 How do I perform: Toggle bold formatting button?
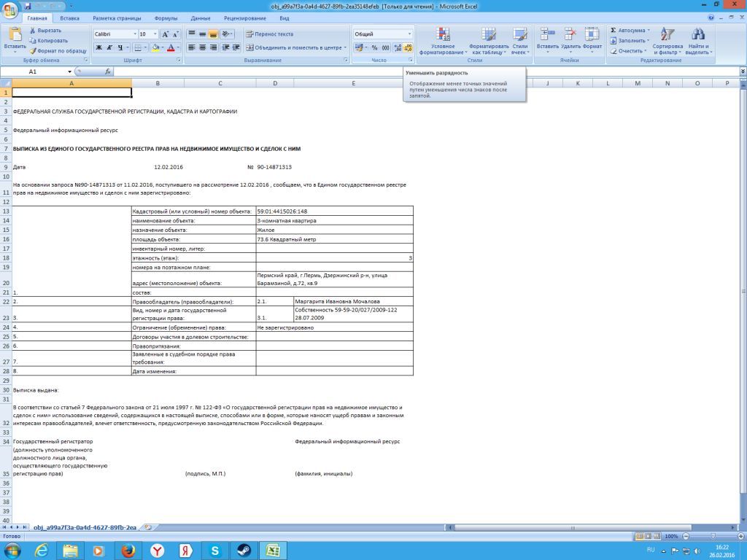[x=98, y=47]
